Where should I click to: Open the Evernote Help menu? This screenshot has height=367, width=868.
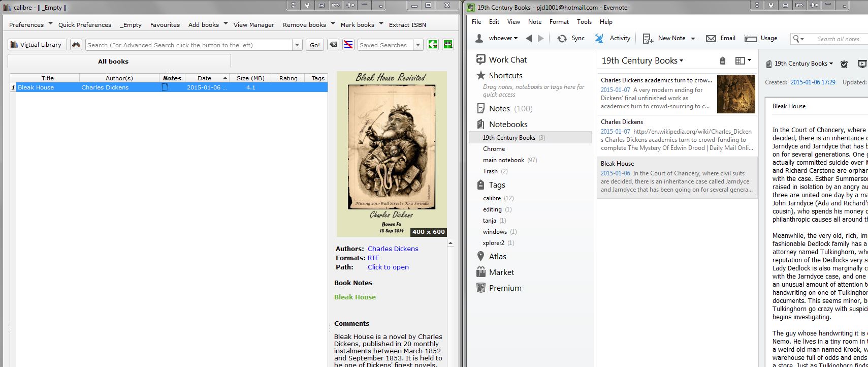tap(606, 22)
